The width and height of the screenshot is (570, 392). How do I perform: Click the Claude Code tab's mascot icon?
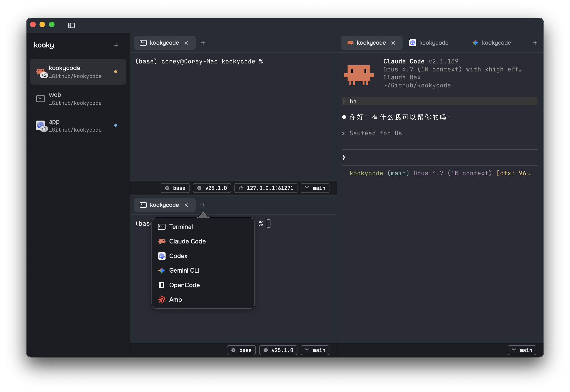point(350,43)
